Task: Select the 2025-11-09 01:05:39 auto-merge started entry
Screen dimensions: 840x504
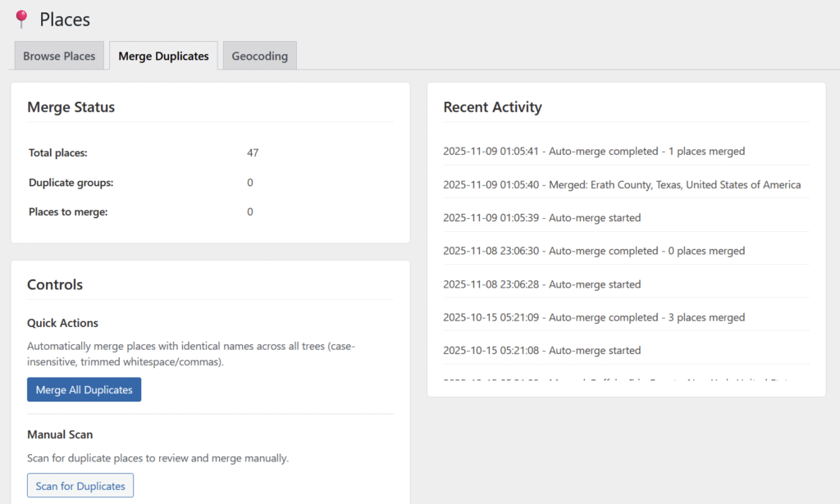Action: coord(541,218)
